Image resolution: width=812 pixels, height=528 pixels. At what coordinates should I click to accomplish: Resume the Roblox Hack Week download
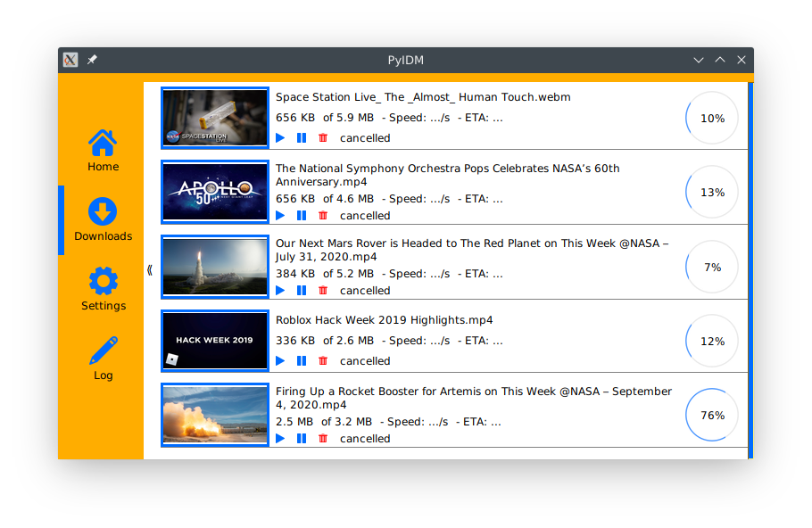click(x=281, y=361)
